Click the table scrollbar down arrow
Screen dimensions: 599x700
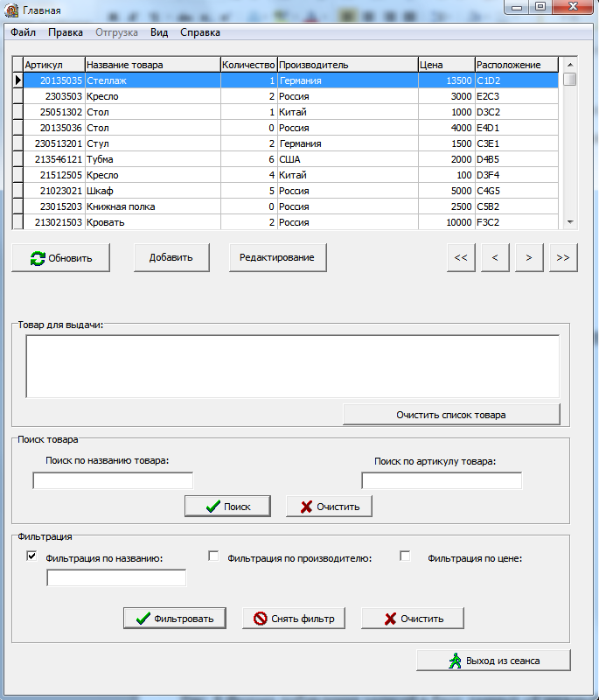coord(570,222)
